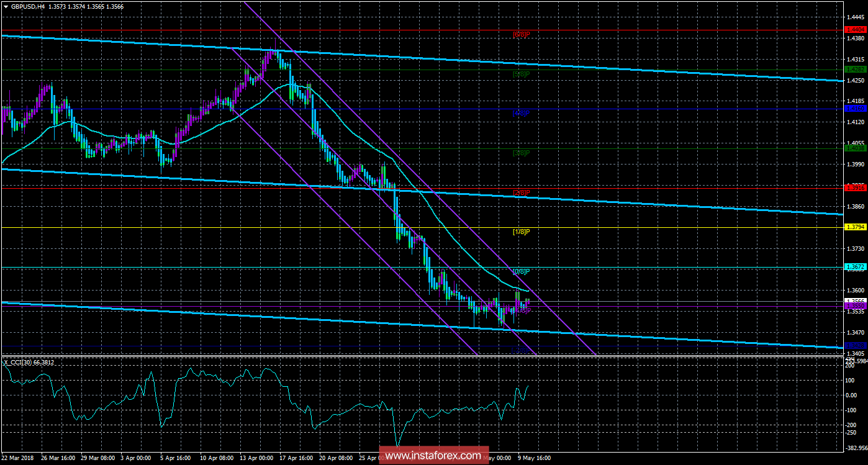Click the green 1.4038 price tag
This screenshot has height=465, width=868.
tap(855, 148)
